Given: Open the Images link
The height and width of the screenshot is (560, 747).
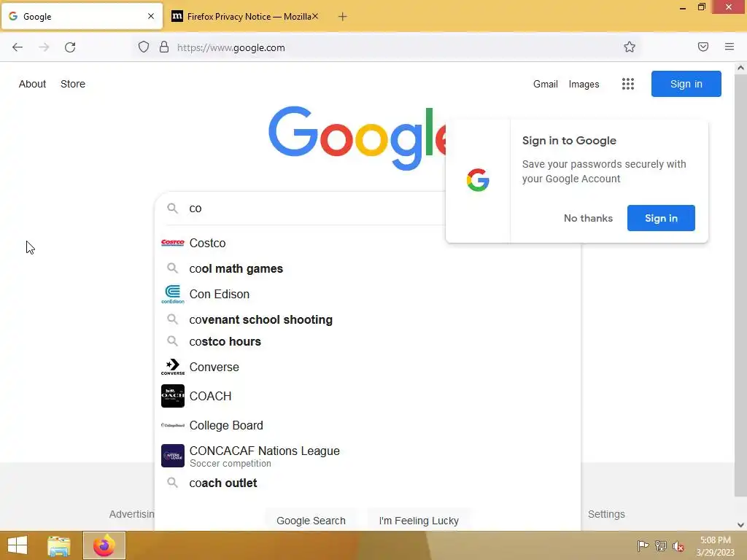Looking at the screenshot, I should 584,85.
